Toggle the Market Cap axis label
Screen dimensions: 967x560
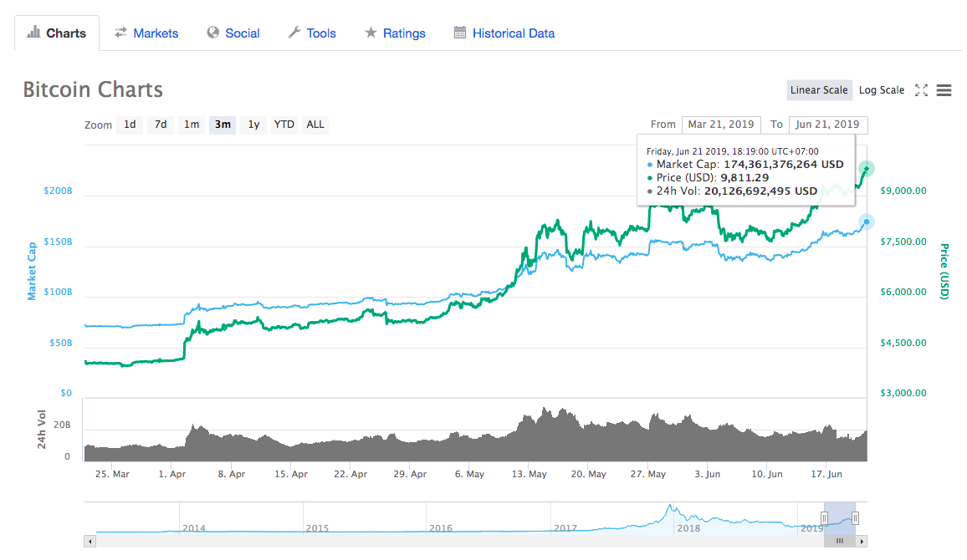[32, 271]
